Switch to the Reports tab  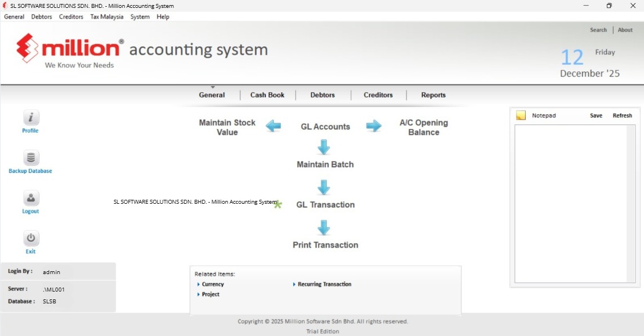433,95
